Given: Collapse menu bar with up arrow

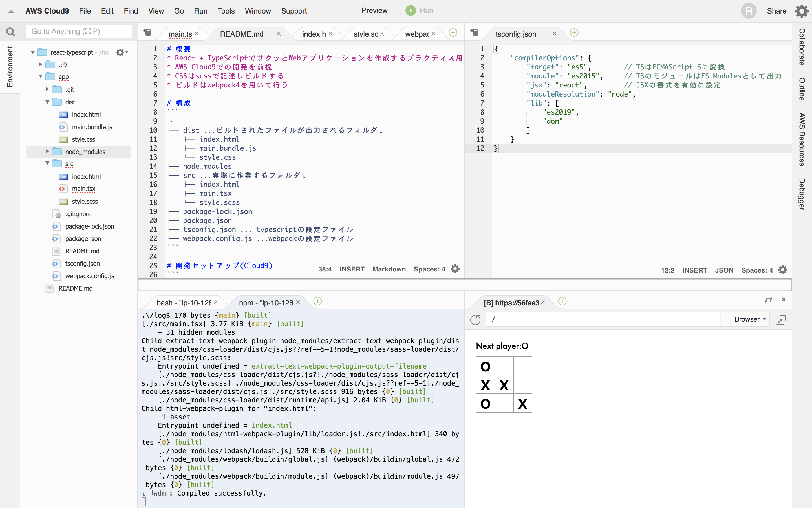Looking at the screenshot, I should tap(11, 11).
